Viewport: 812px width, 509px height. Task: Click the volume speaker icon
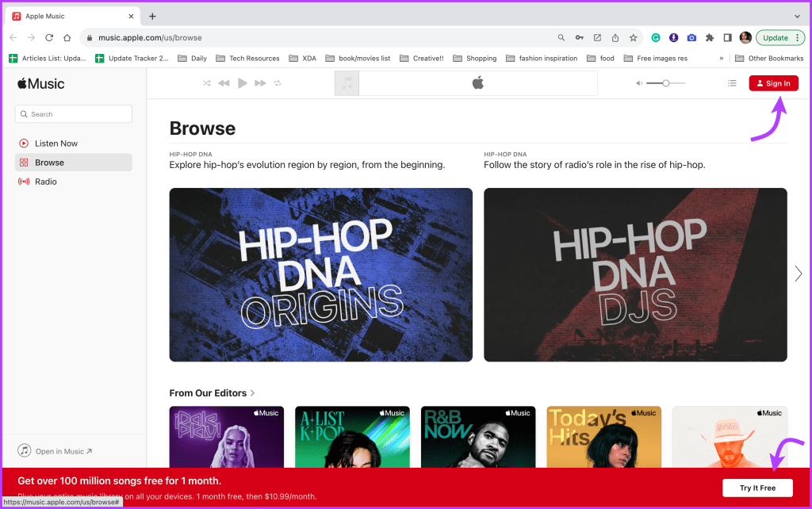pos(639,82)
